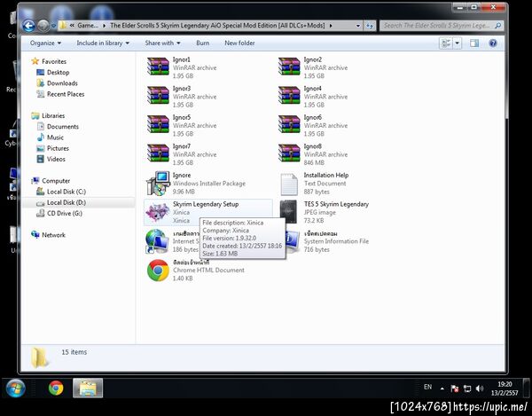Select the Installation Help text document icon
Viewport: 532px width, 416px height.
tap(289, 184)
